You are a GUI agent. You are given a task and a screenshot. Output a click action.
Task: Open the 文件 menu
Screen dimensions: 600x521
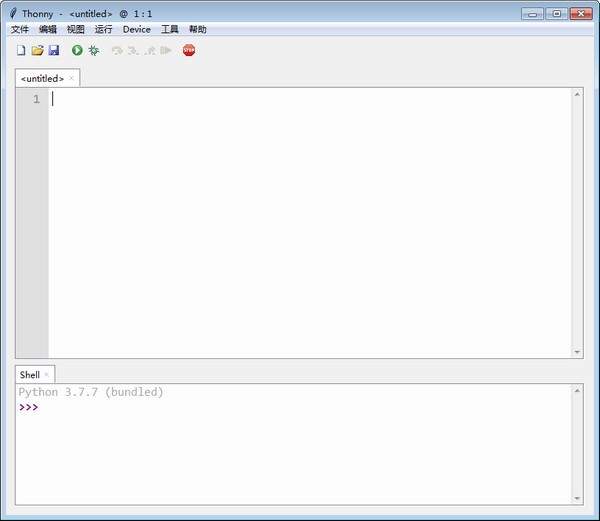point(20,29)
